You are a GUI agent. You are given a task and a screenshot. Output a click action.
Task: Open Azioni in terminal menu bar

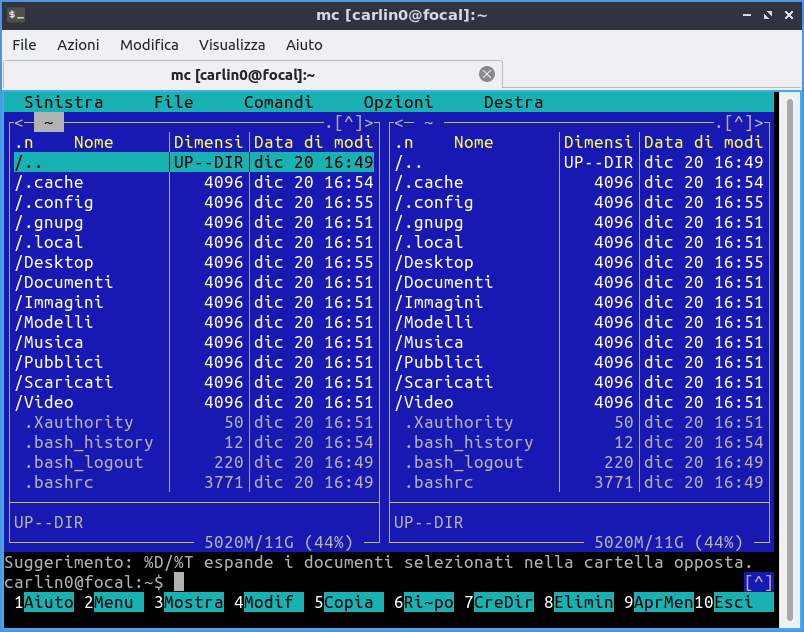pyautogui.click(x=78, y=45)
